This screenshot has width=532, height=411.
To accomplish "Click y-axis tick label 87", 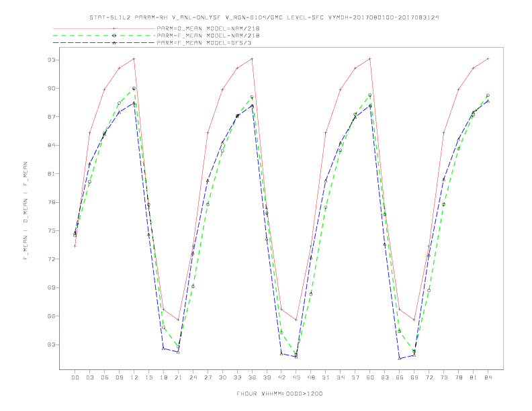I will pos(51,117).
